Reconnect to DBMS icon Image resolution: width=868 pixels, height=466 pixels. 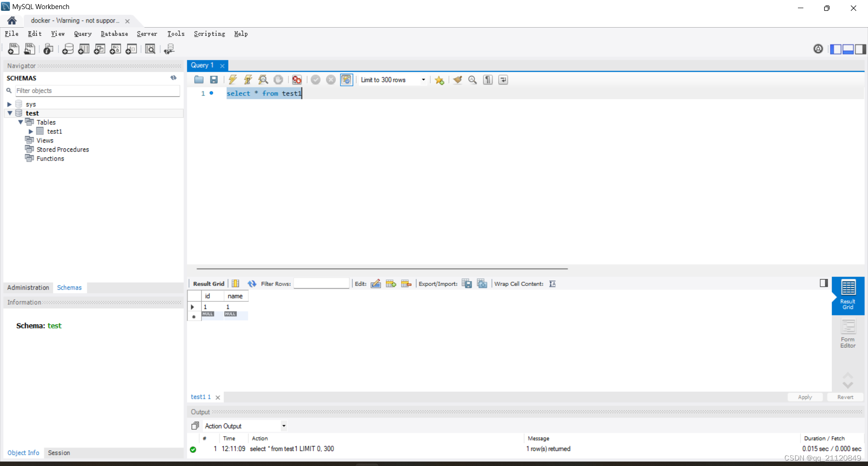point(170,49)
